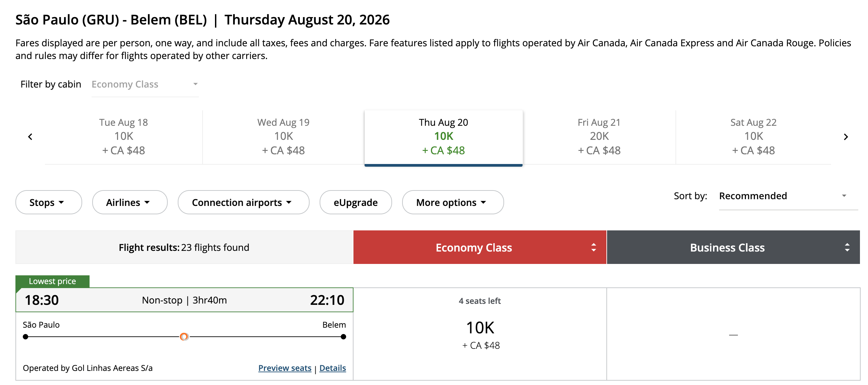Select the 10K Economy fare for 18:30 flight
This screenshot has width=868, height=385.
click(480, 334)
